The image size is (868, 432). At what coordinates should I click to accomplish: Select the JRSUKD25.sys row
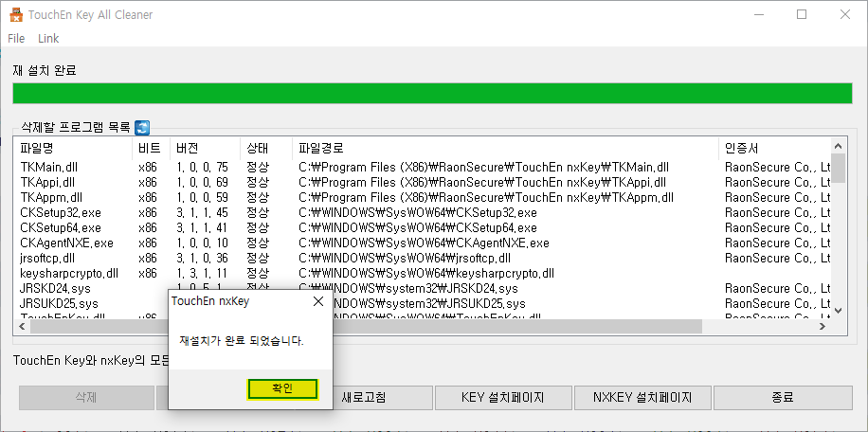[x=423, y=304]
